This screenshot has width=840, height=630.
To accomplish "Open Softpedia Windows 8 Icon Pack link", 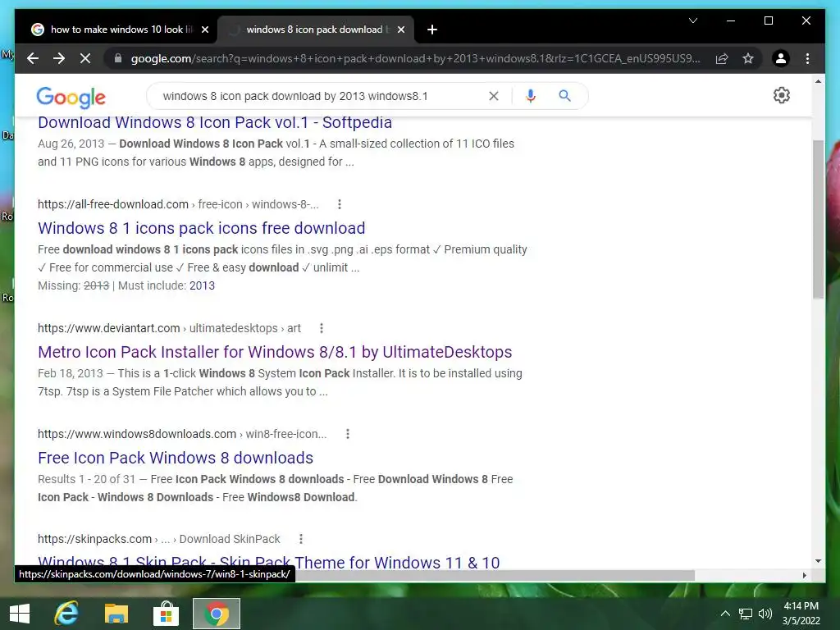I will (215, 123).
